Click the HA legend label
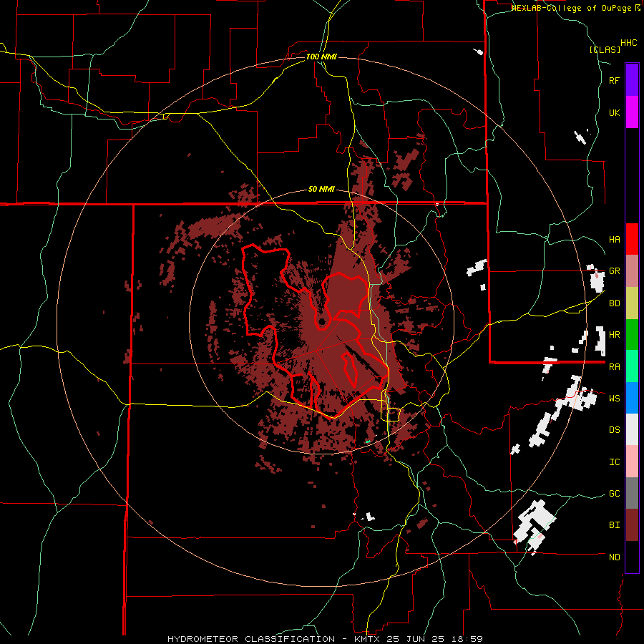This screenshot has width=644, height=644. (x=615, y=239)
